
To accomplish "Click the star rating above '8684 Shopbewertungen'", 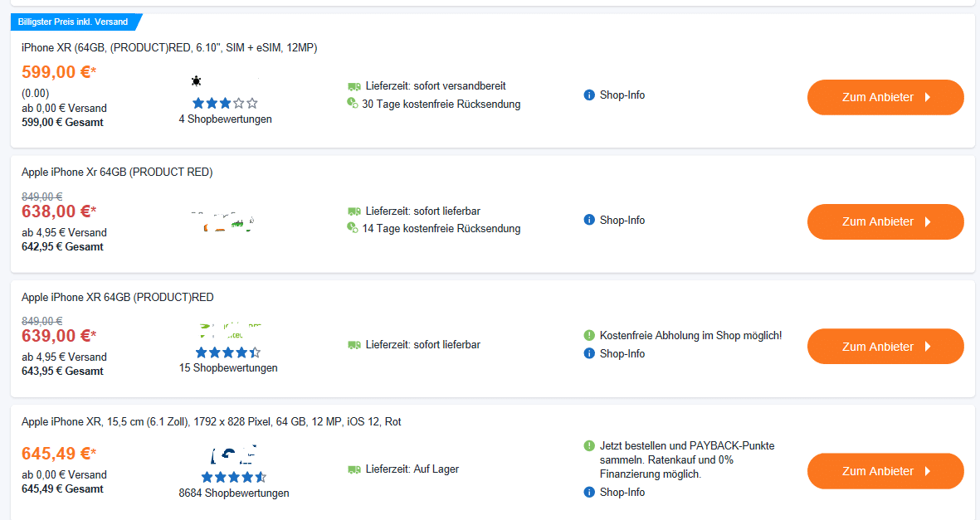I will click(x=234, y=477).
